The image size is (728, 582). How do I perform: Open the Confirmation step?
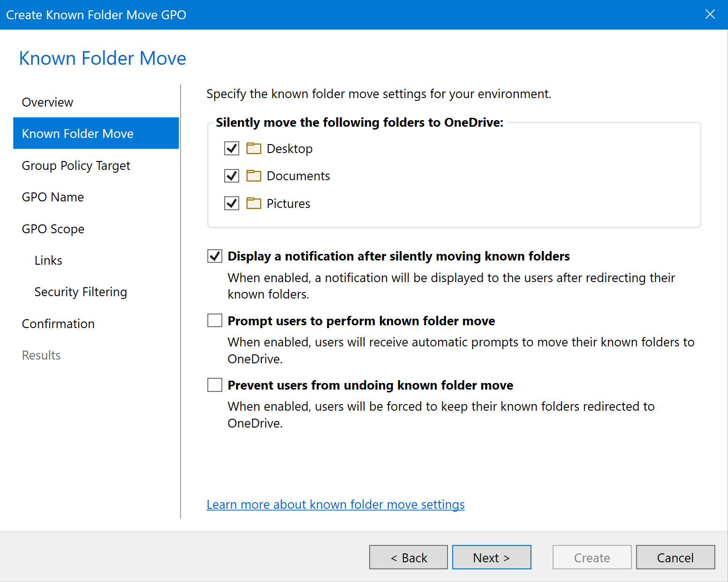58,324
